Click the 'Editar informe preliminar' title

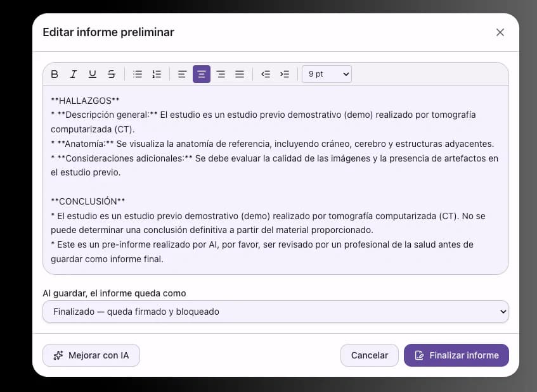click(x=108, y=32)
